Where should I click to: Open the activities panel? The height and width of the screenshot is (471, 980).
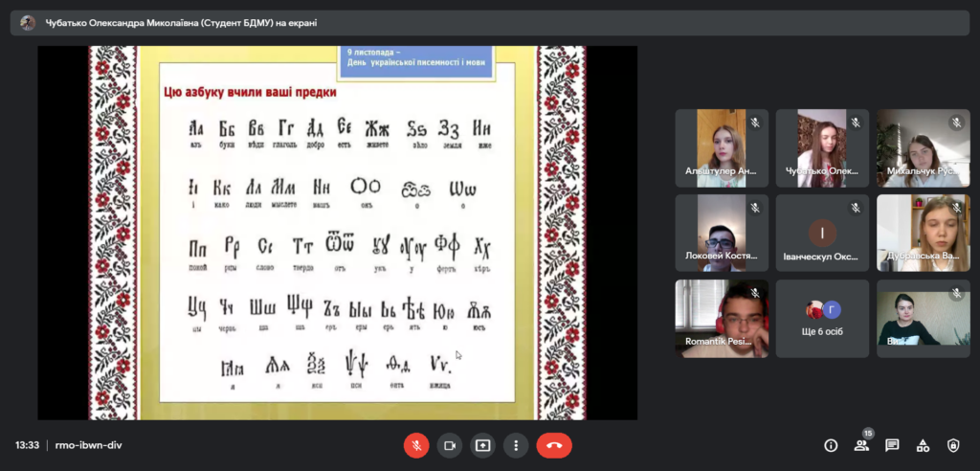click(x=923, y=445)
